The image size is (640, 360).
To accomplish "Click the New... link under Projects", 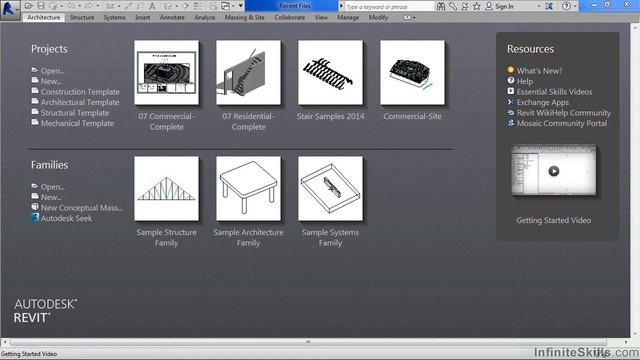I will (x=51, y=81).
